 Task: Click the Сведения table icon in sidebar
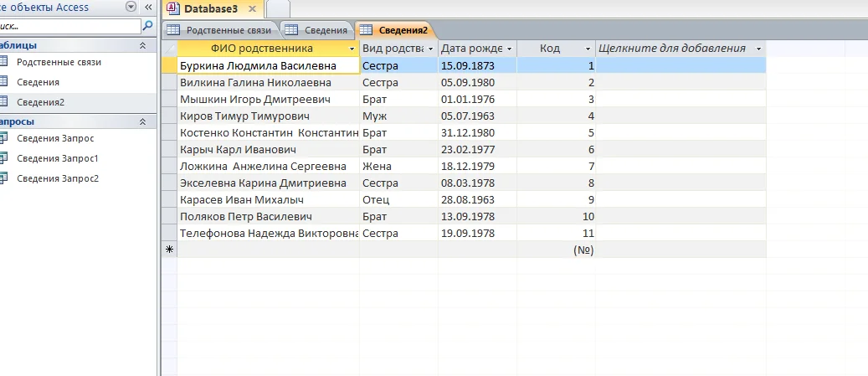3,82
